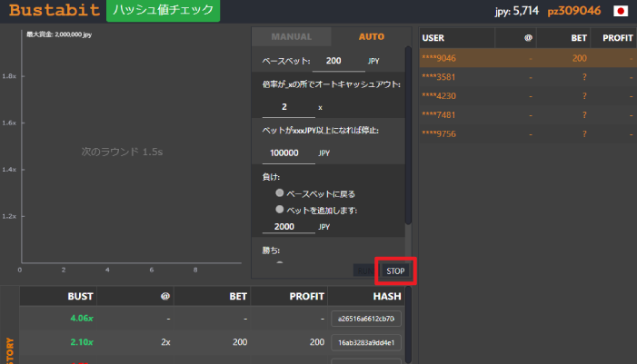Click the dimmed RUN button
This screenshot has height=364, width=637.
pos(365,271)
